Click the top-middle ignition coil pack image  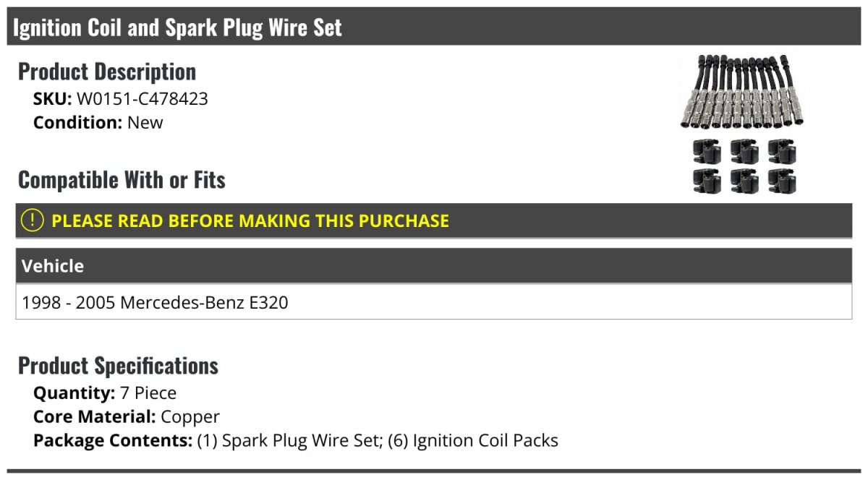point(744,151)
